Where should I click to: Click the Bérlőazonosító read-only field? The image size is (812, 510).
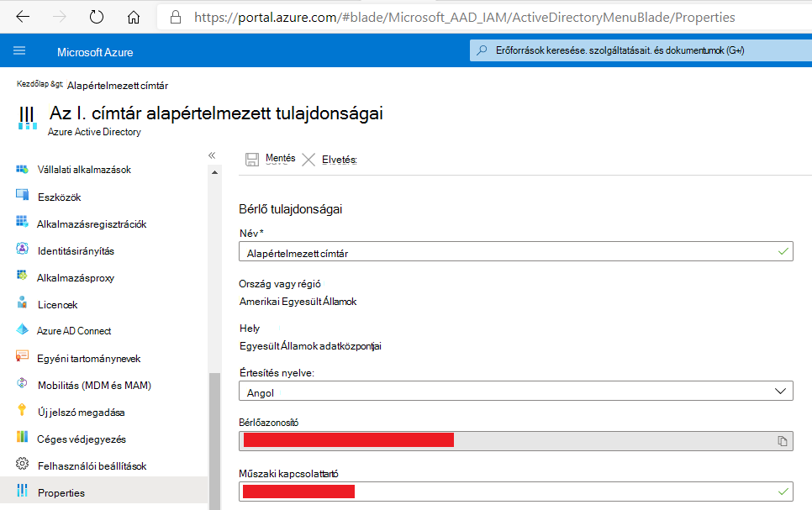(x=516, y=441)
